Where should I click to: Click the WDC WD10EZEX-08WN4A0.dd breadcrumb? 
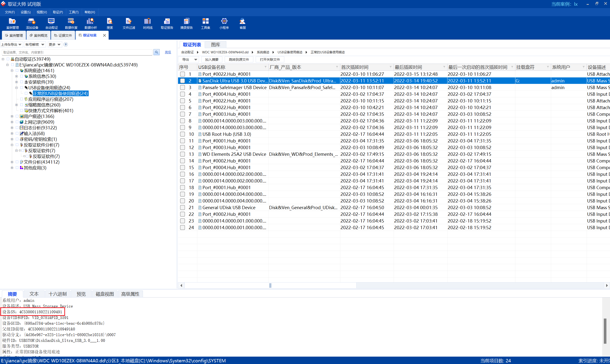click(225, 52)
